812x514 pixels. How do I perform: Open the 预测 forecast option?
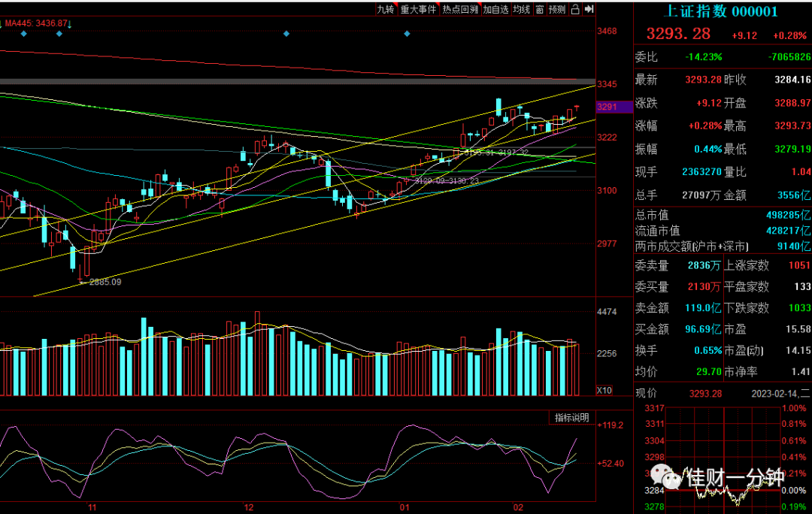[x=557, y=9]
